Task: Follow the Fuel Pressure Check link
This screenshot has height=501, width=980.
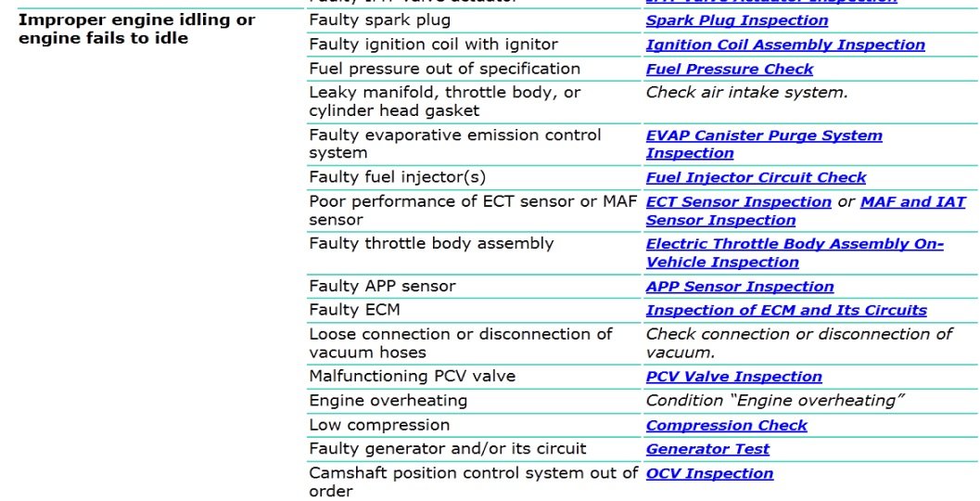Action: (730, 70)
